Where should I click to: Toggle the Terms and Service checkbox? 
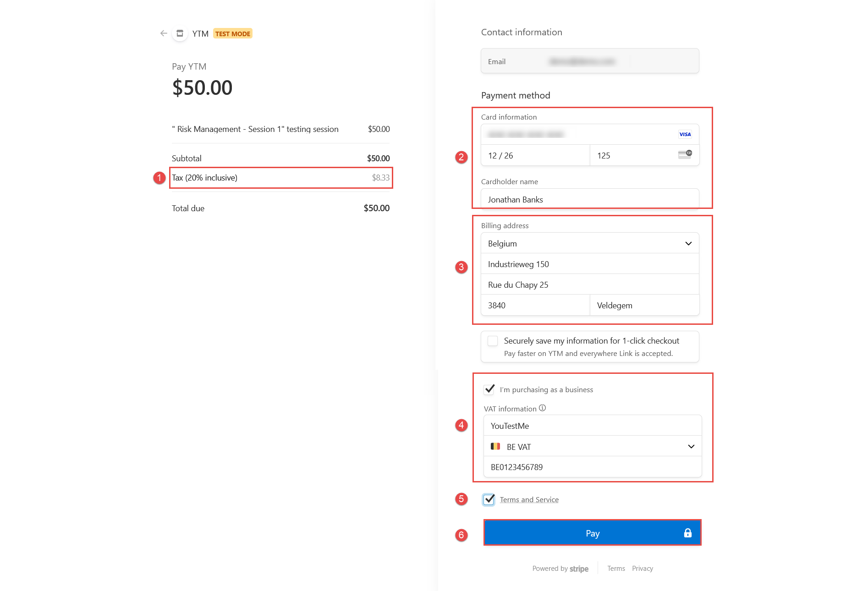click(489, 499)
